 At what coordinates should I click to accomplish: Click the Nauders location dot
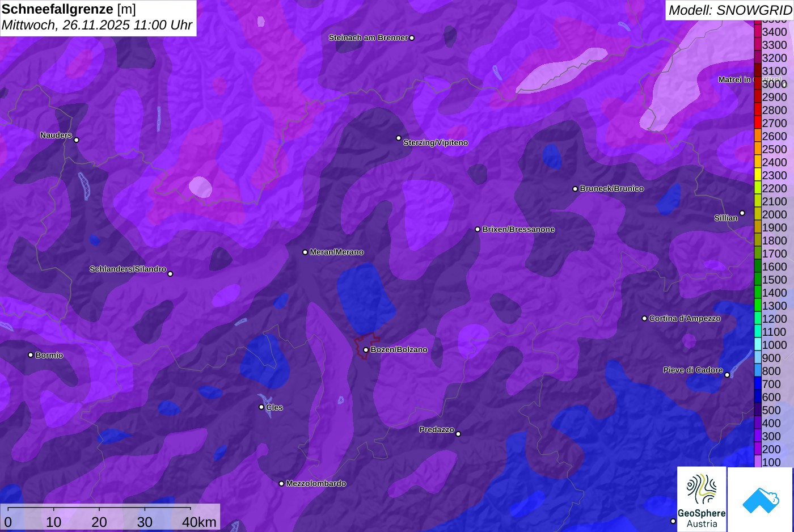point(76,140)
